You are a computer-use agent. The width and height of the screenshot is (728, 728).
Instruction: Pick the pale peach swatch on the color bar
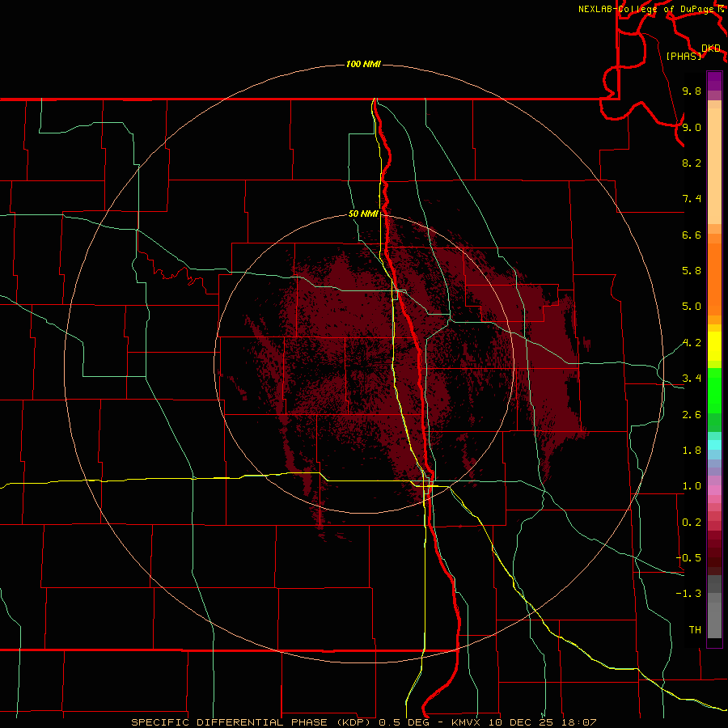click(714, 166)
